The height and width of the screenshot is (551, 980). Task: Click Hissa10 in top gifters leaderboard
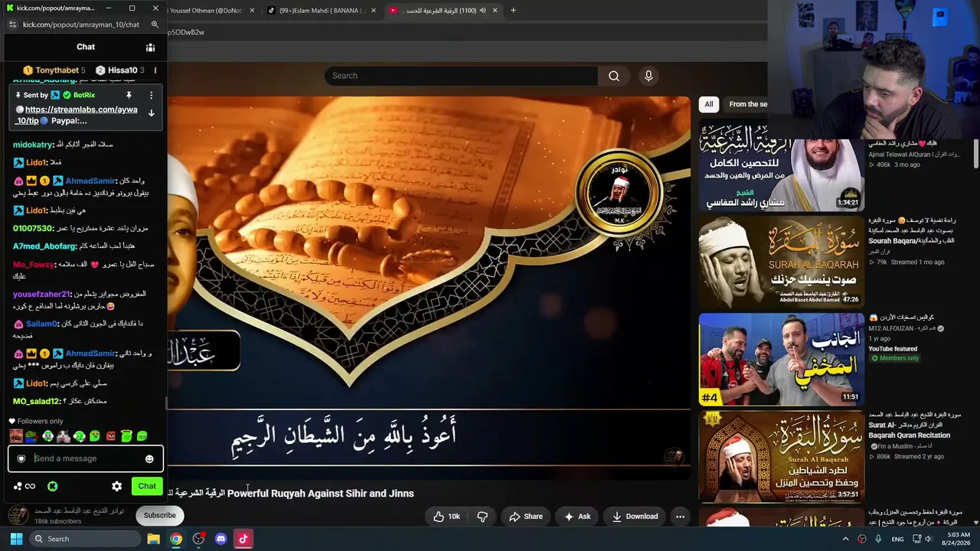click(x=122, y=70)
